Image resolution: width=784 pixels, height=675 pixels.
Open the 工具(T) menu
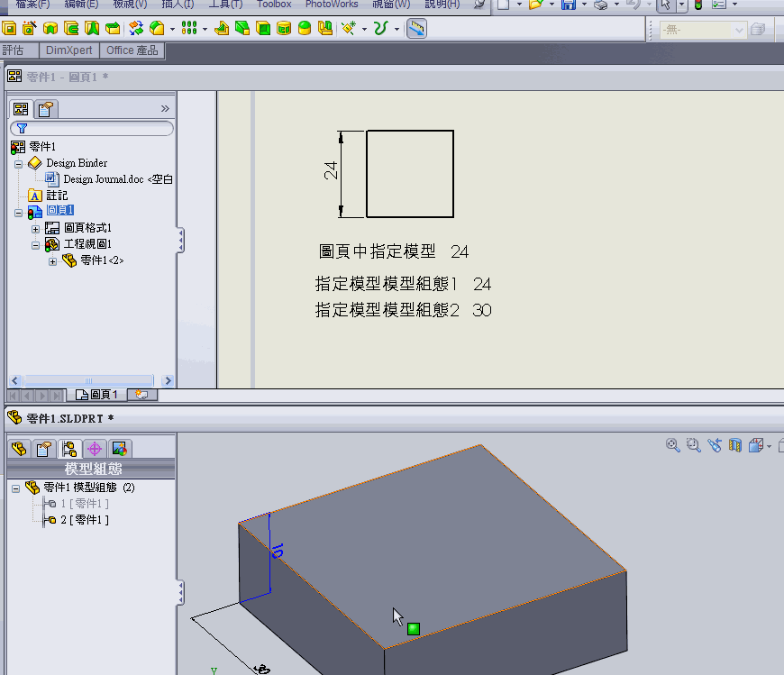[225, 4]
